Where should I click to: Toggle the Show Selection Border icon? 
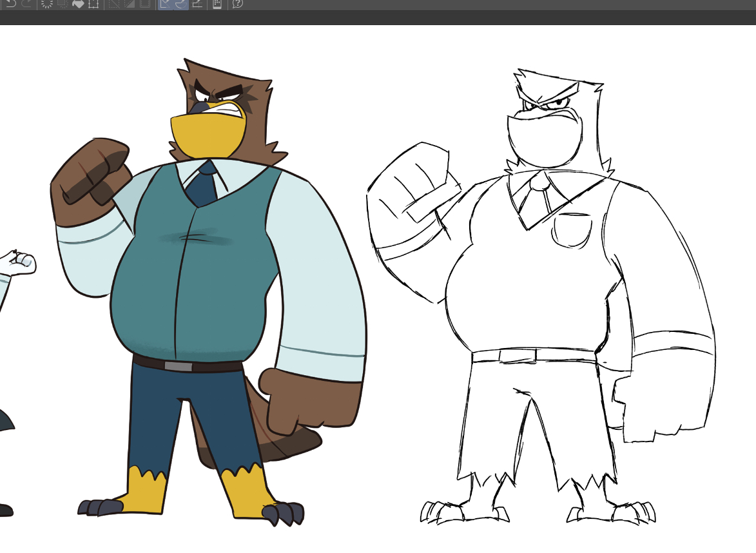click(145, 3)
